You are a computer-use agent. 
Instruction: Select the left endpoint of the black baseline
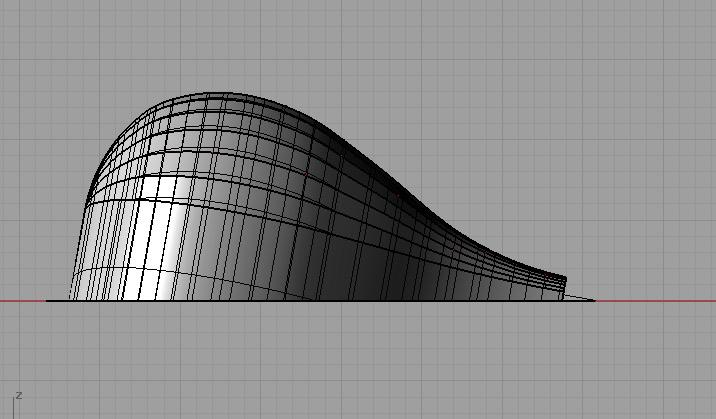point(47,300)
